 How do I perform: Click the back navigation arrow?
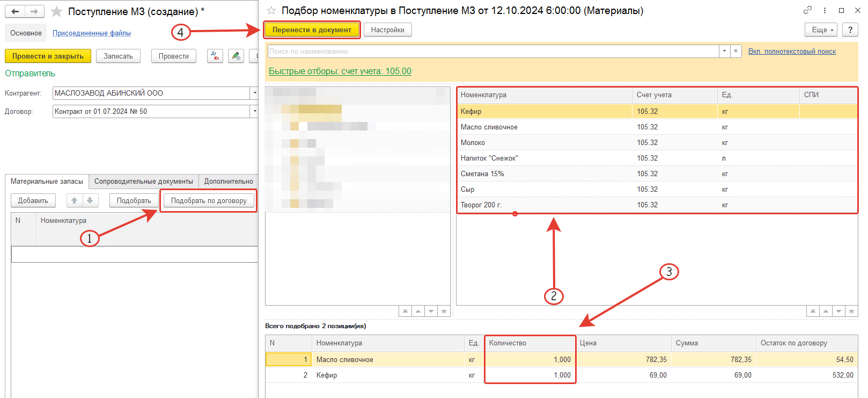tap(15, 11)
